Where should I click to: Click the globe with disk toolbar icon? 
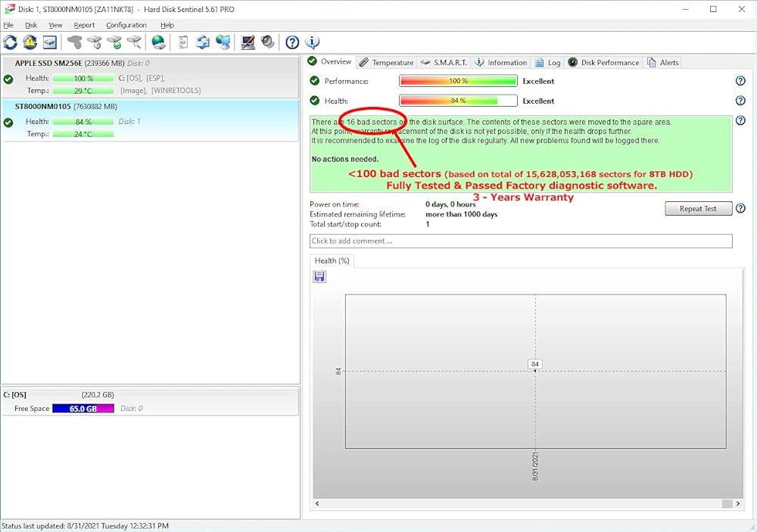tap(158, 42)
